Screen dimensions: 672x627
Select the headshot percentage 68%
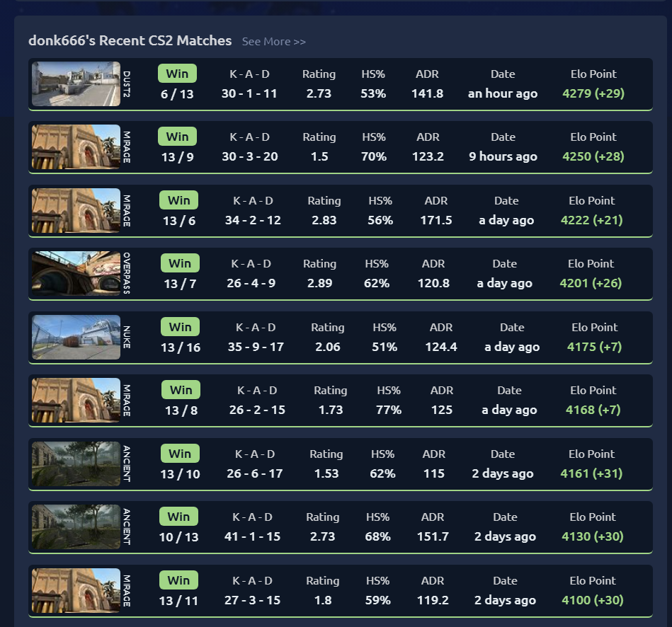(x=377, y=536)
